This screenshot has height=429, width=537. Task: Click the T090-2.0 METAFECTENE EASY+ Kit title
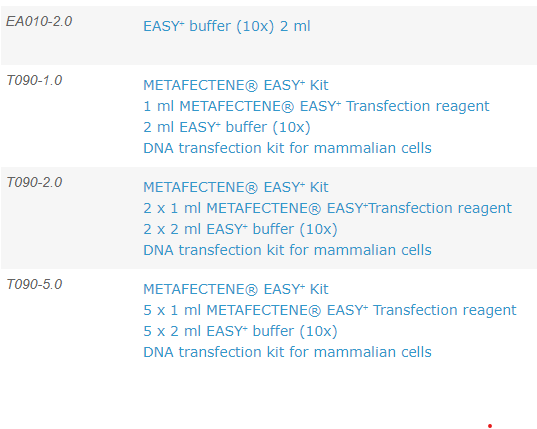pyautogui.click(x=236, y=187)
